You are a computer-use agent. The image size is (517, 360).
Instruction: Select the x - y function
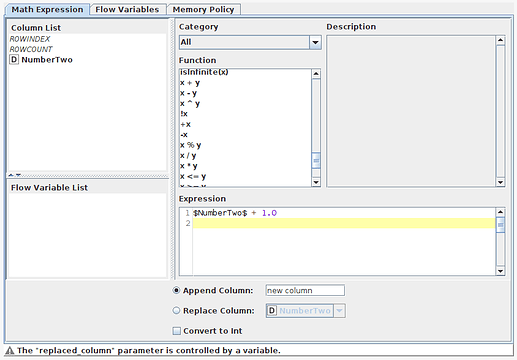188,93
